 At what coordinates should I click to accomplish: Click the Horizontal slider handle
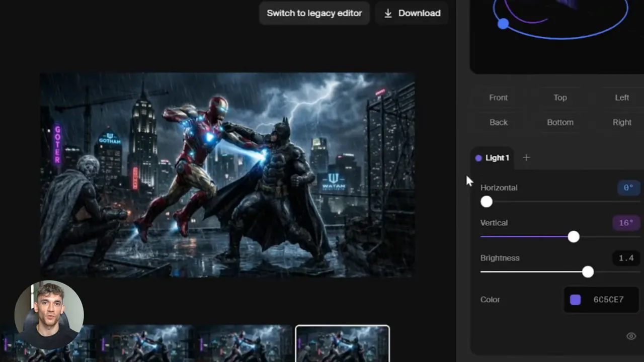pos(487,202)
